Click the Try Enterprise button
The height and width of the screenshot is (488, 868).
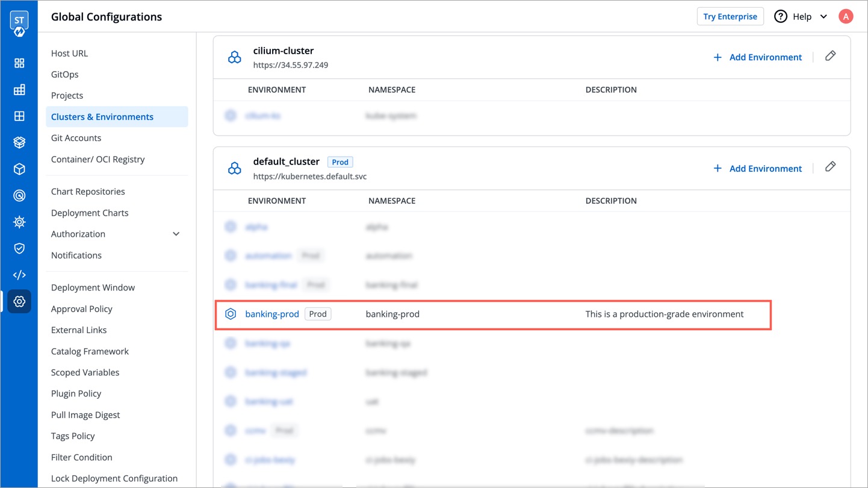pos(730,16)
